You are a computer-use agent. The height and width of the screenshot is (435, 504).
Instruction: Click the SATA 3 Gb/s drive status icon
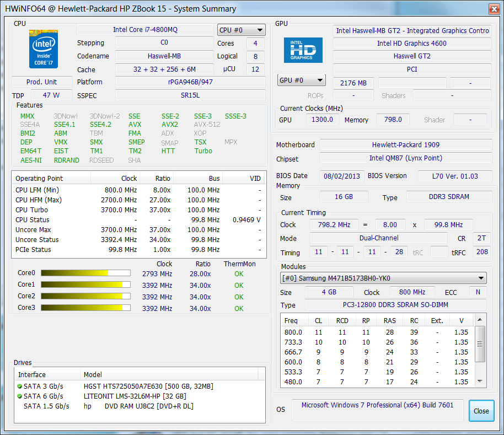point(20,386)
